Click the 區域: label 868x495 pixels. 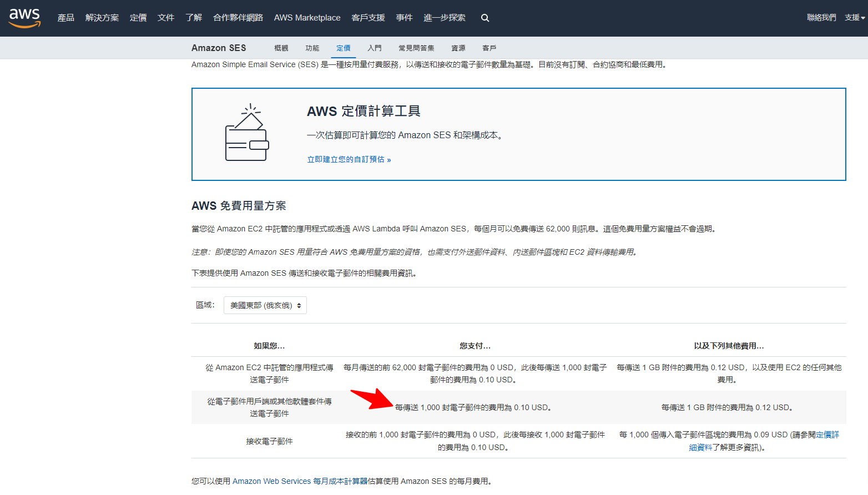coord(205,305)
